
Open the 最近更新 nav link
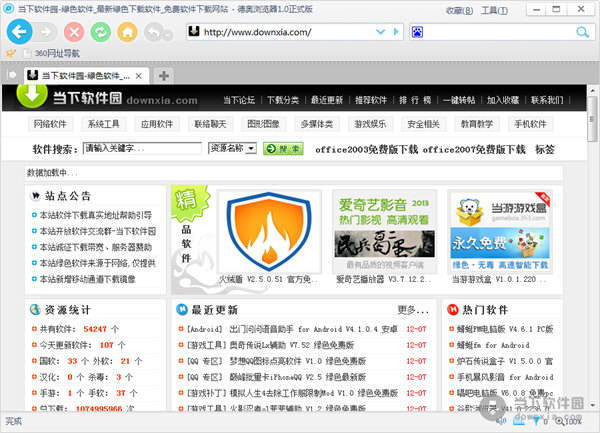pos(327,100)
